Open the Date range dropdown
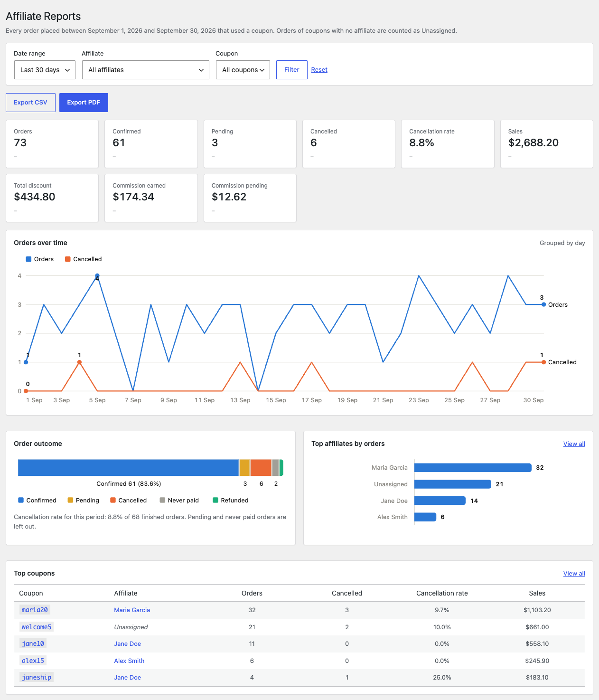This screenshot has width=599, height=700. click(45, 70)
